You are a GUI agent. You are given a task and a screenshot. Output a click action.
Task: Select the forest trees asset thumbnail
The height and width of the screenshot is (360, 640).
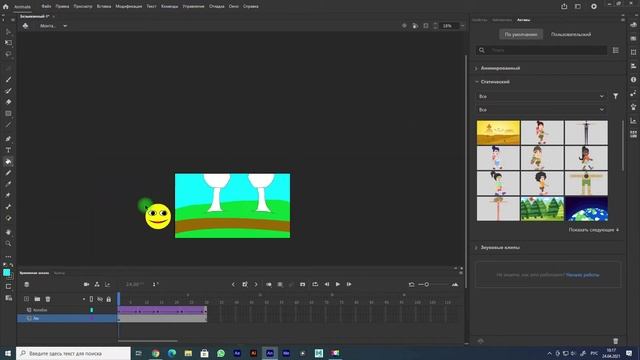(542, 209)
